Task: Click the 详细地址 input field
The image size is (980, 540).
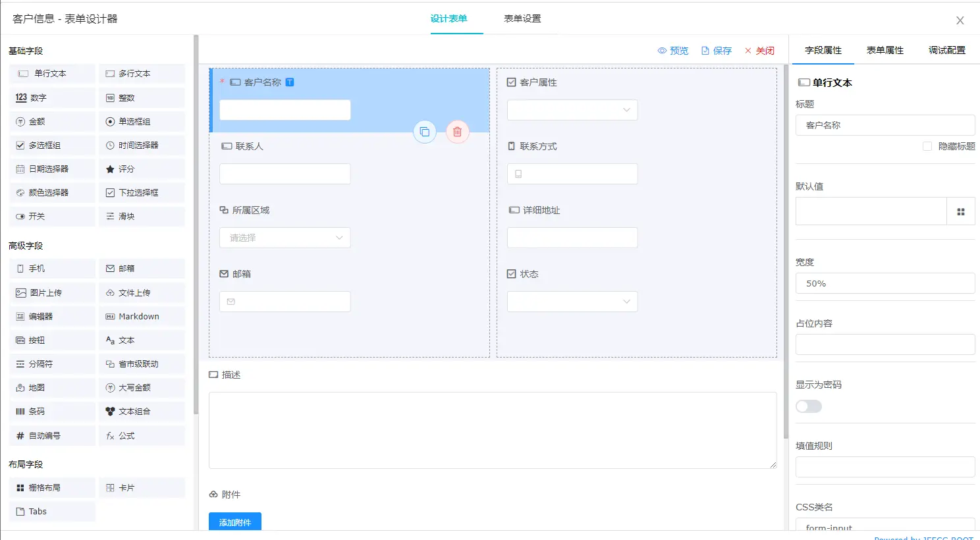Action: pos(572,238)
